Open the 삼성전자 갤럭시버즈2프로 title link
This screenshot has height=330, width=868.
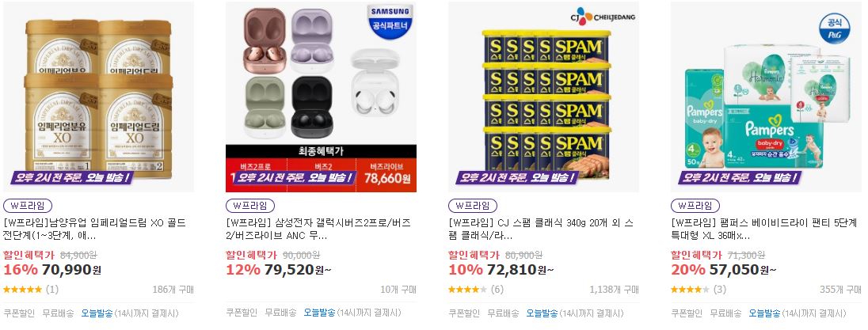(318, 229)
